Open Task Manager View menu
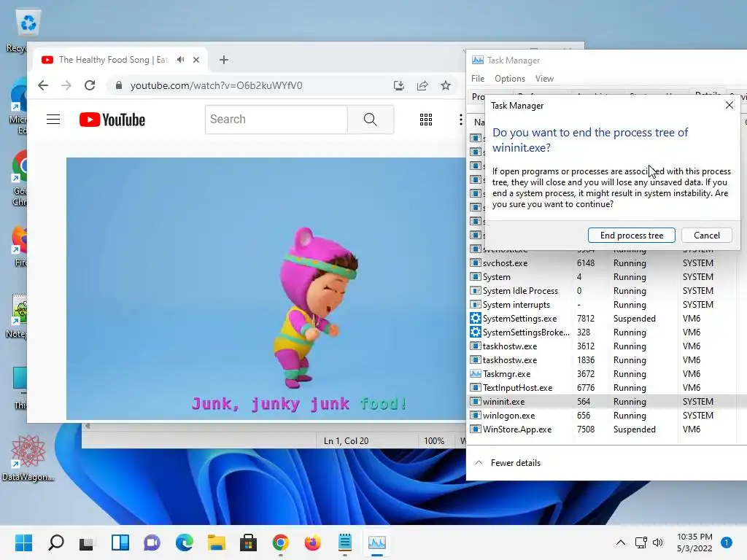 point(544,79)
